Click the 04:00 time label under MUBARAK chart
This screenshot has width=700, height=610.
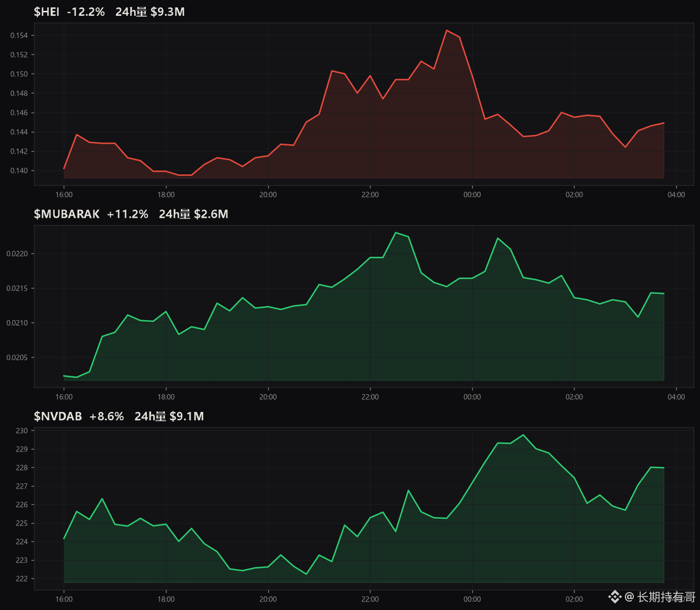click(676, 397)
